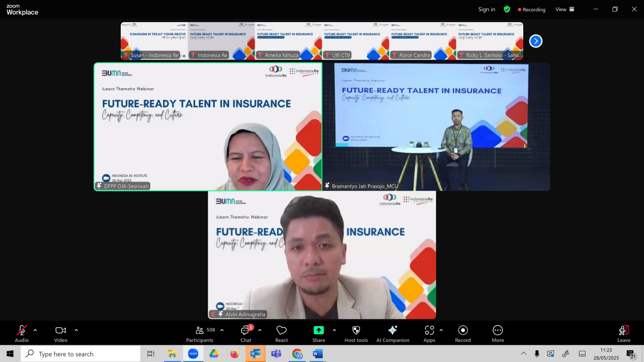
Task: Open the More options menu
Action: [x=497, y=334]
